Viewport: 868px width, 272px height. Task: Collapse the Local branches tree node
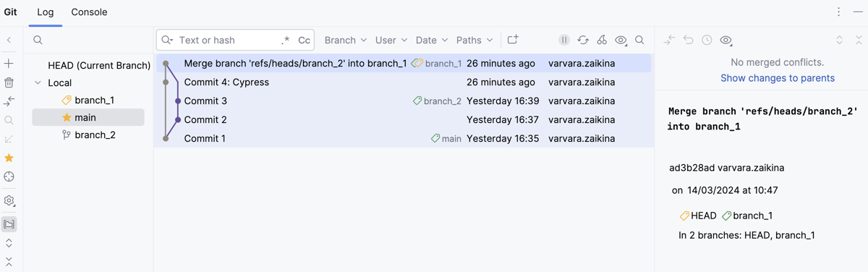coord(38,83)
